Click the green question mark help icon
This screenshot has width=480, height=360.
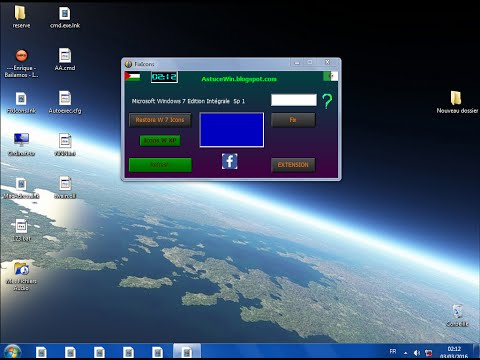(x=327, y=101)
